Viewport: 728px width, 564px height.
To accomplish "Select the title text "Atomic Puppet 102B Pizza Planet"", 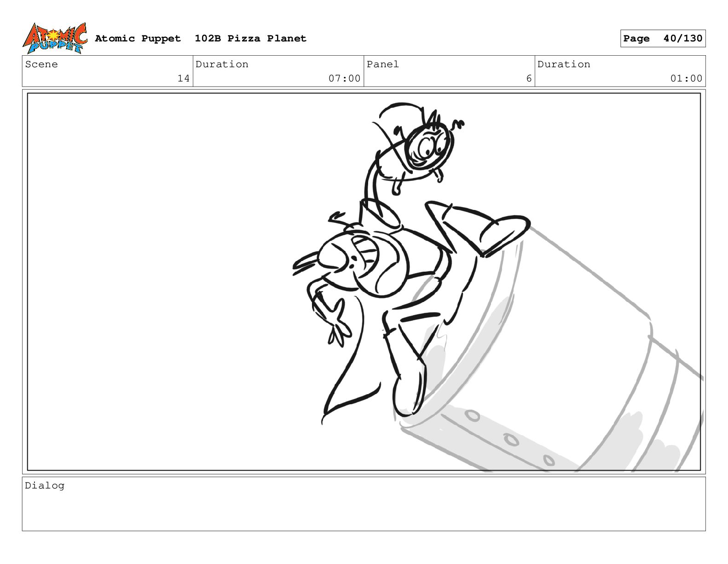I will [201, 38].
